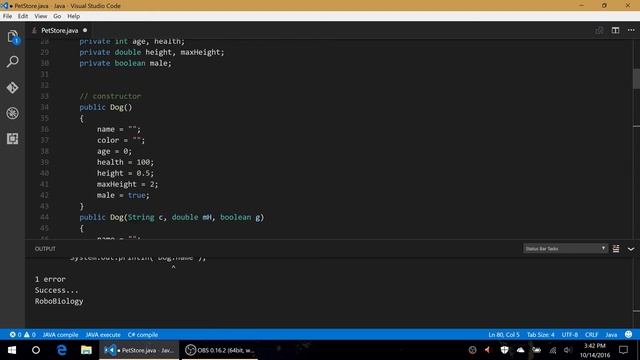640x360 pixels.
Task: Open problems via errors and warnings count
Action: 23,335
